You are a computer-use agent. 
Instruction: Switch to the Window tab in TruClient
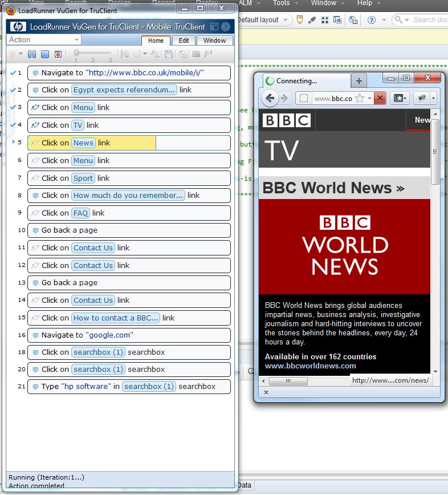214,40
